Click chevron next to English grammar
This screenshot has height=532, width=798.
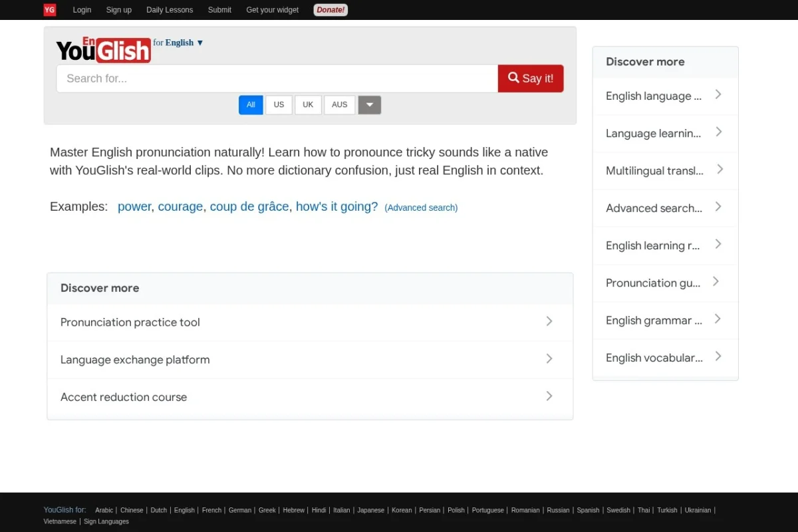pyautogui.click(x=718, y=319)
